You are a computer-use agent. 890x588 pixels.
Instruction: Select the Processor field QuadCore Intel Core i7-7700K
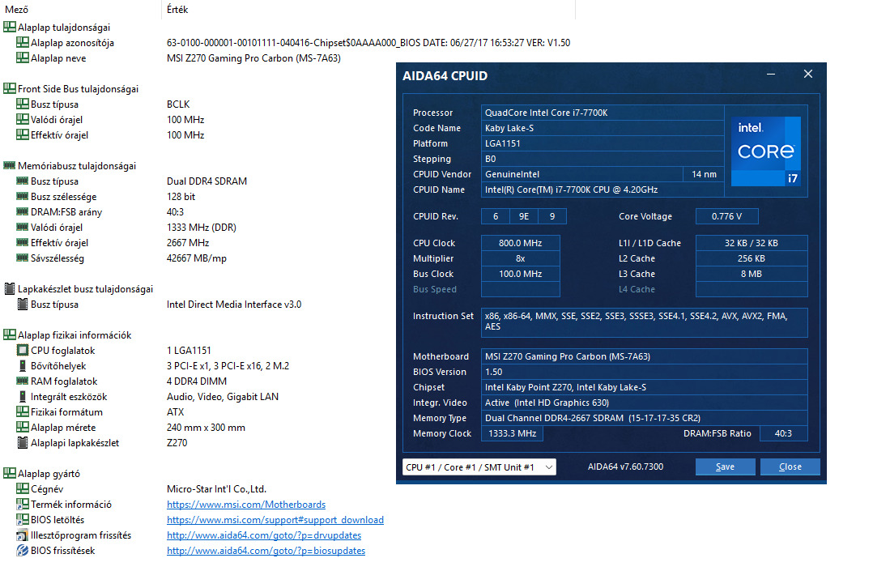coord(603,113)
